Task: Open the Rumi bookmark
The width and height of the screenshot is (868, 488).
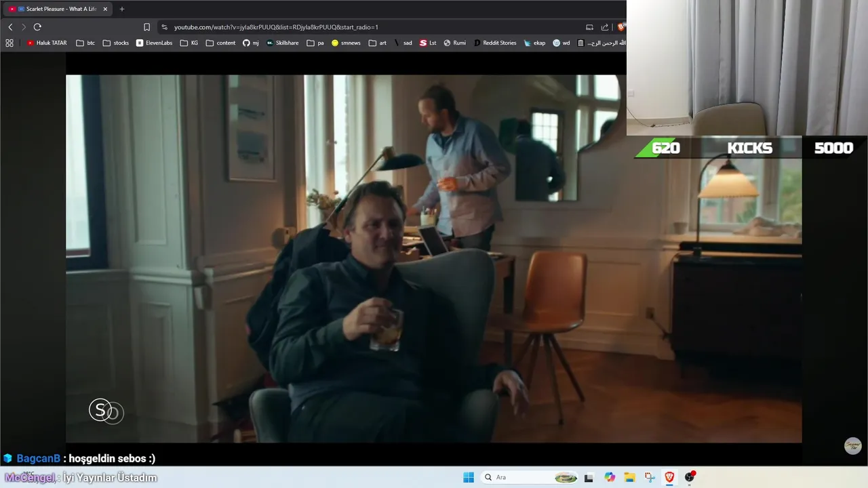Action: pyautogui.click(x=454, y=43)
